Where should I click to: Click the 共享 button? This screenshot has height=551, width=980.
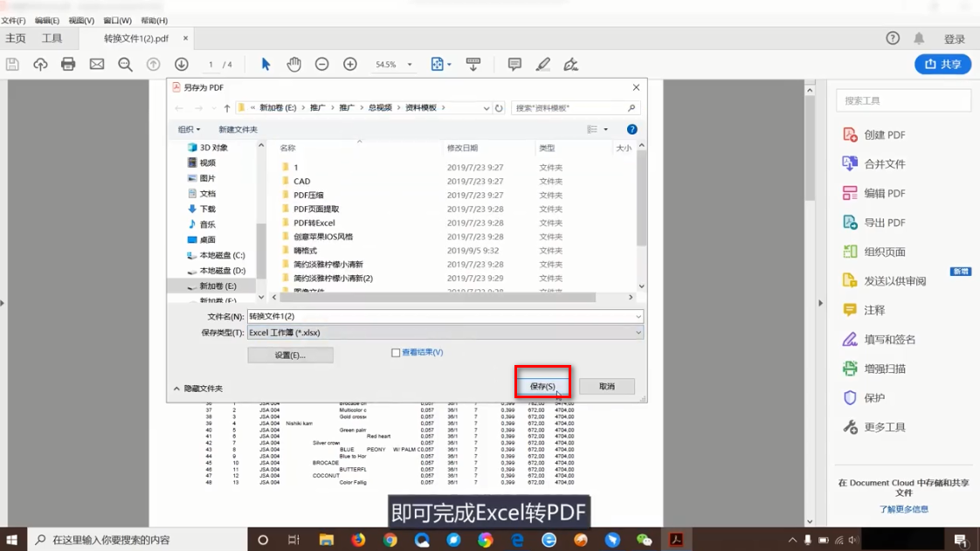(942, 65)
